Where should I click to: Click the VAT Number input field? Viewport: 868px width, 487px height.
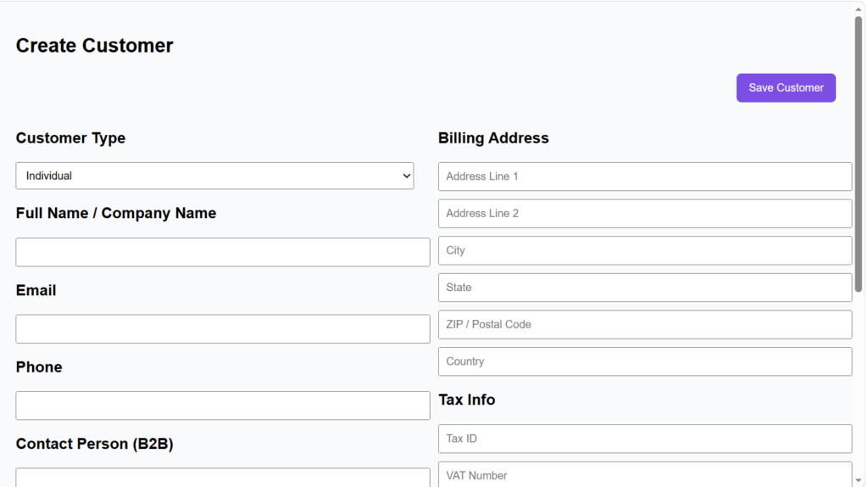(x=644, y=474)
